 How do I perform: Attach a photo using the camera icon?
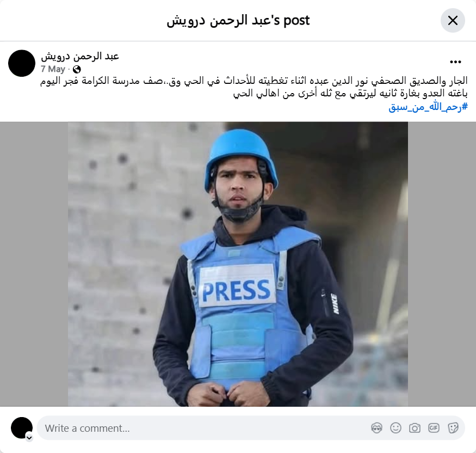coord(415,428)
